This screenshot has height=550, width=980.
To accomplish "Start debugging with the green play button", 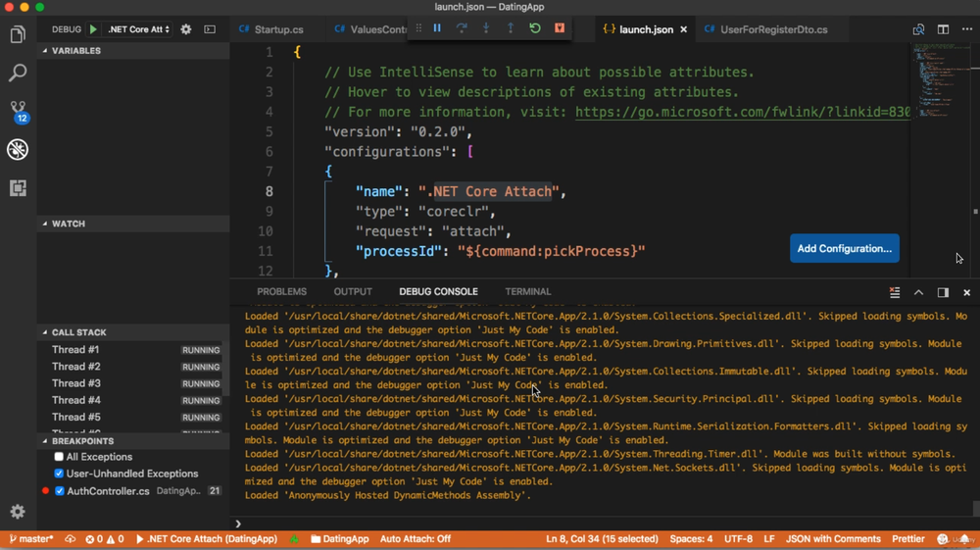I will pos(93,29).
